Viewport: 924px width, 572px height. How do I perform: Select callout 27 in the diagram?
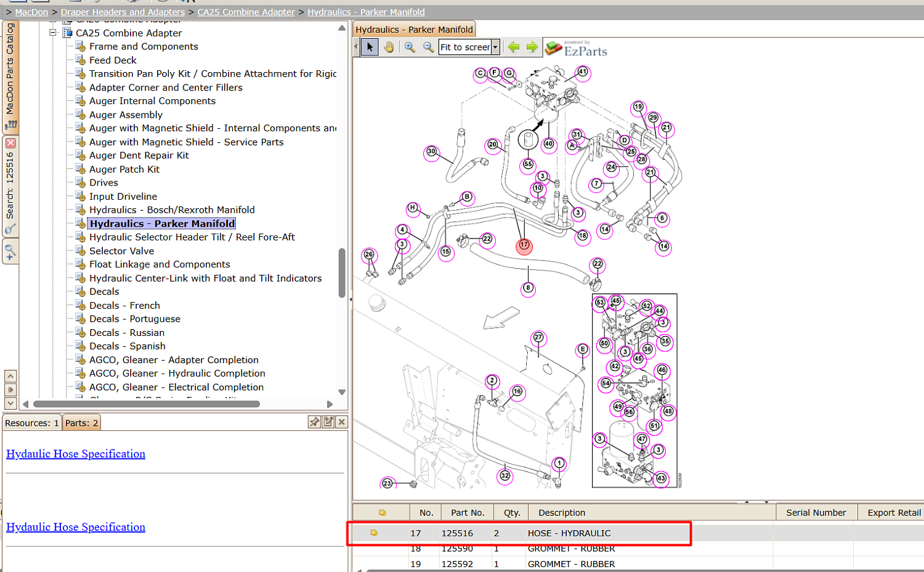tap(538, 337)
